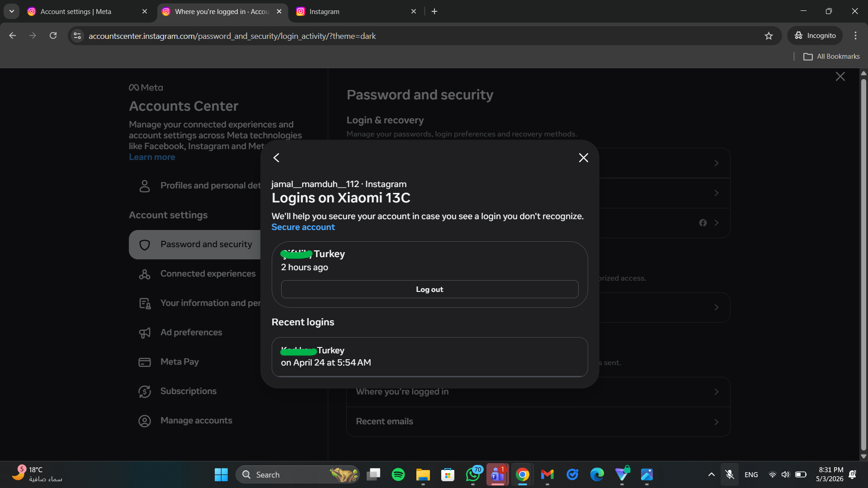
Task: Click the taskbar Search box
Action: (x=297, y=475)
